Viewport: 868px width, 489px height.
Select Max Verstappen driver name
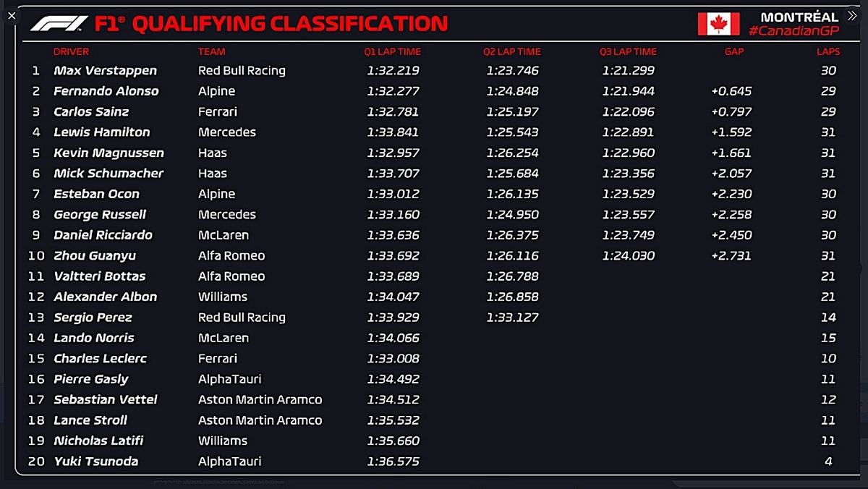click(105, 71)
